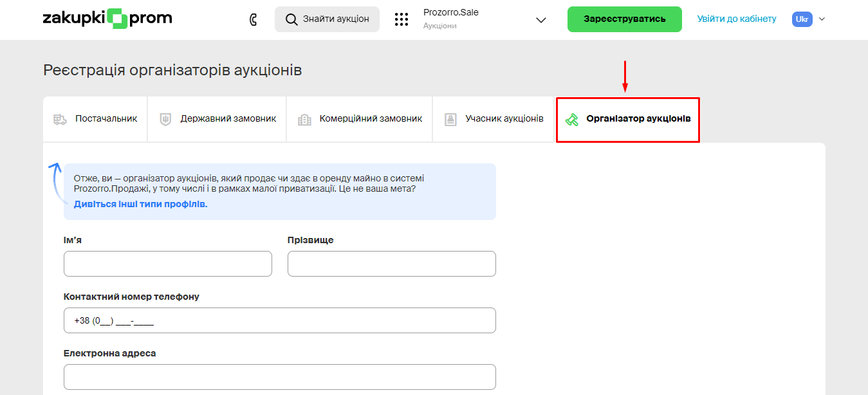Click into the Прізвище text field
Image resolution: width=868 pixels, height=395 pixels.
point(391,264)
